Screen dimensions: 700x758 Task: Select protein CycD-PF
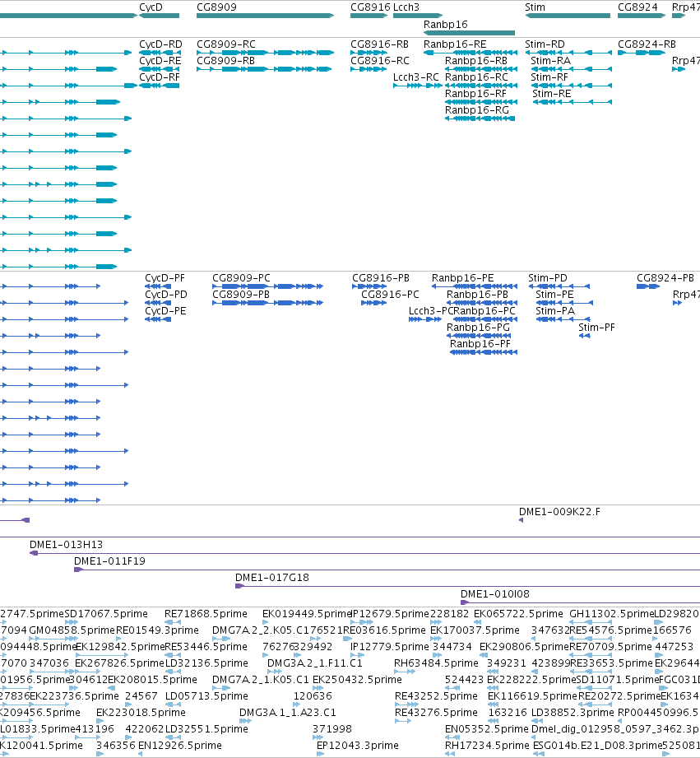(x=165, y=278)
